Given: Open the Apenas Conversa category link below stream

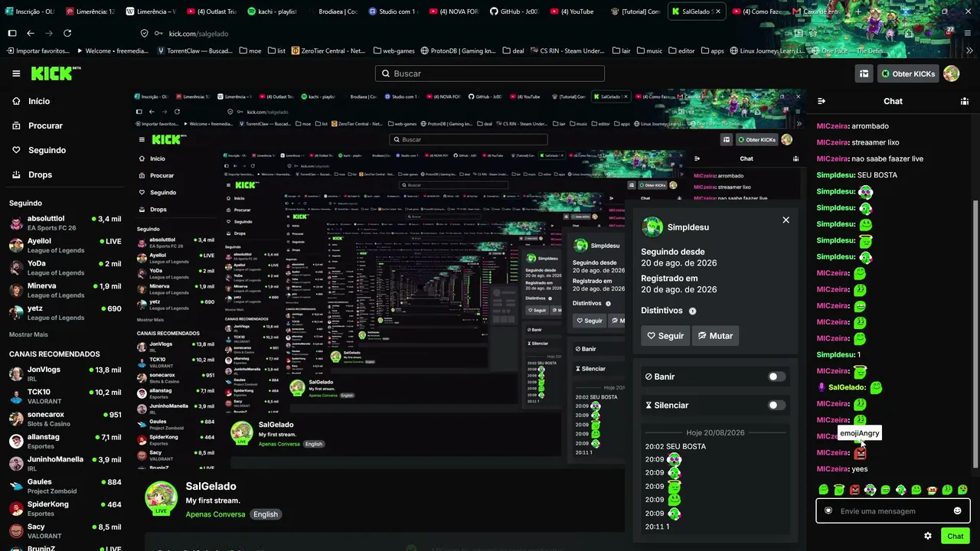Looking at the screenshot, I should (x=215, y=514).
